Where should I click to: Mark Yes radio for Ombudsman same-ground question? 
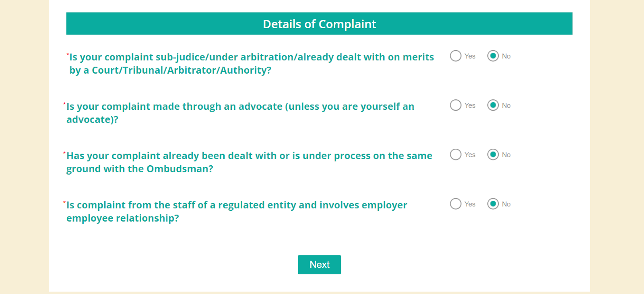pos(456,155)
